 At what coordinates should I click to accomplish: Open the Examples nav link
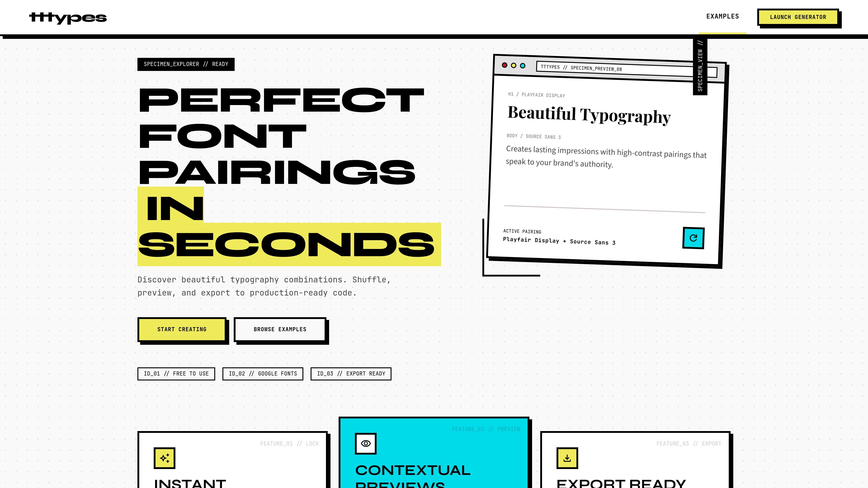coord(722,16)
